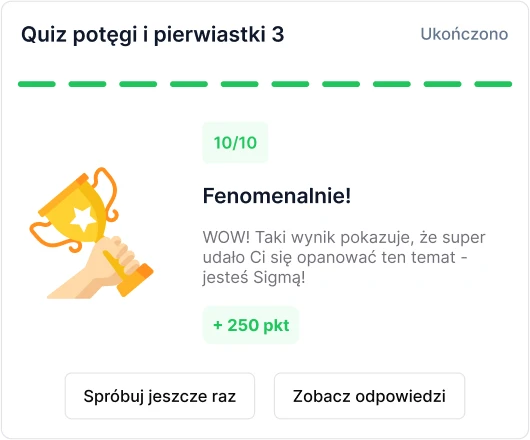
Task: Click the "Ukończono" status label
Action: (x=464, y=34)
